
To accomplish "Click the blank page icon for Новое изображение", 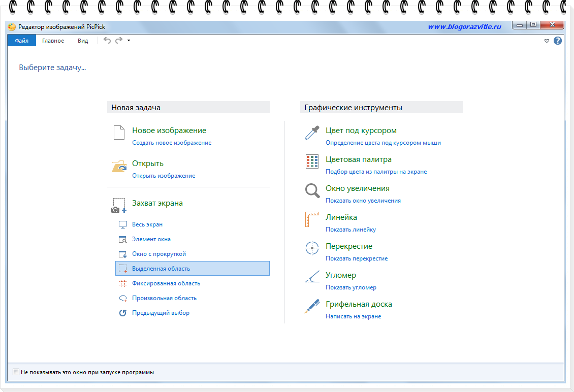I will pos(118,133).
